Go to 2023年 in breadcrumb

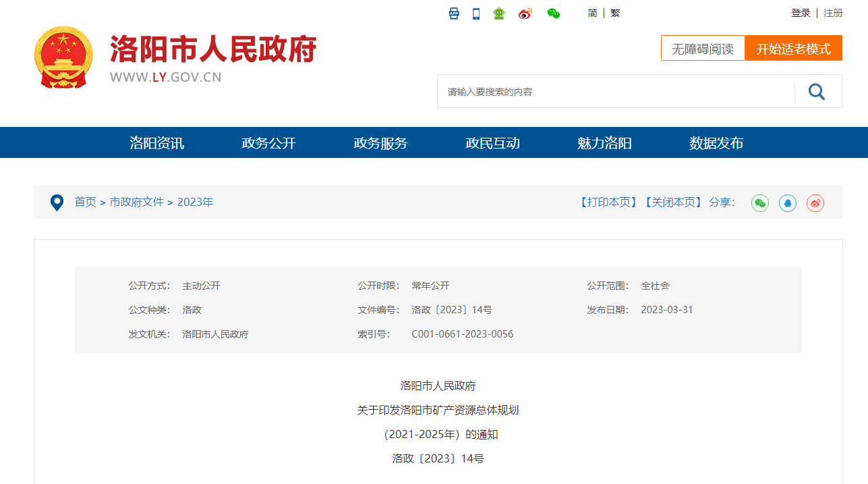coord(196,202)
